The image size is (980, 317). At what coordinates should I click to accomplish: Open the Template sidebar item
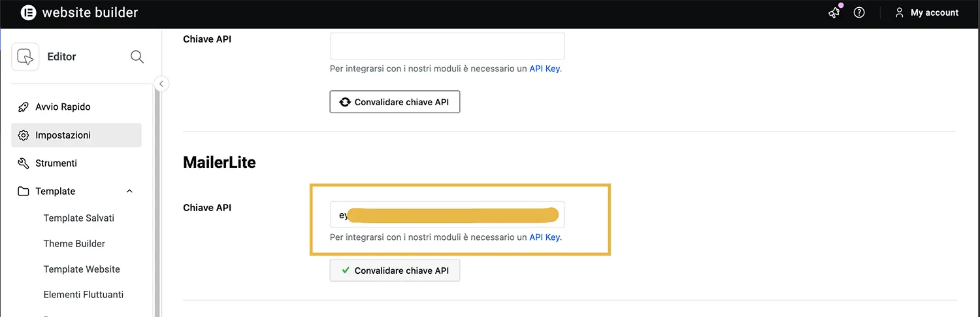click(x=76, y=191)
